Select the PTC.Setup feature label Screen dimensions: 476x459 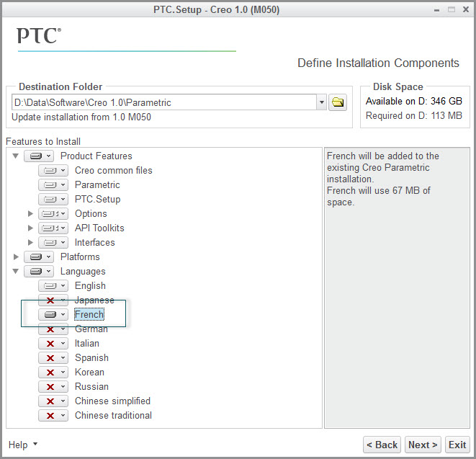click(x=97, y=200)
